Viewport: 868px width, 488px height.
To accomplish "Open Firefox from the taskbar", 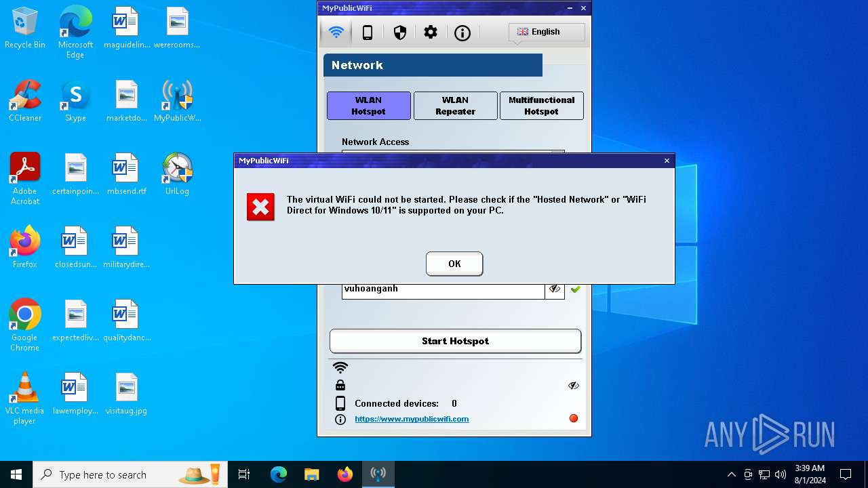I will point(345,474).
